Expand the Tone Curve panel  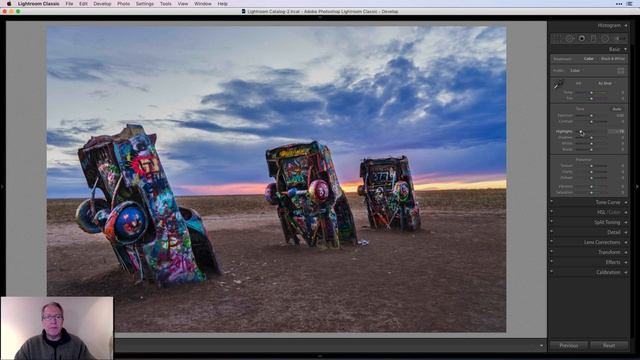click(x=626, y=202)
